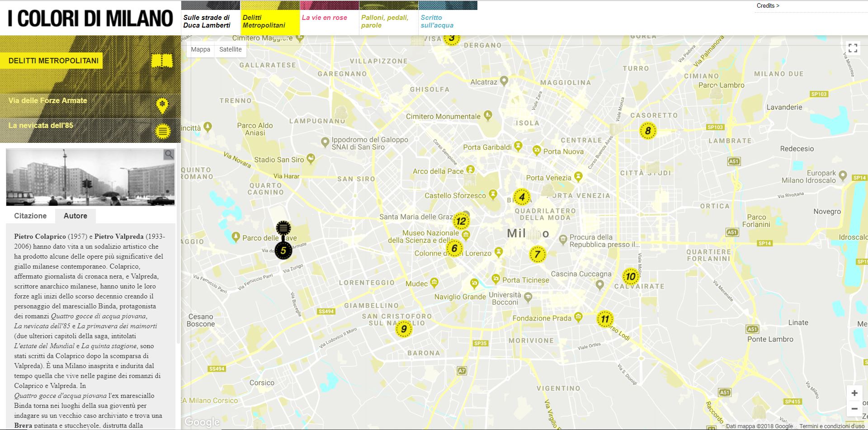Click the Delitti Metropolitani yellow heading

click(52, 61)
